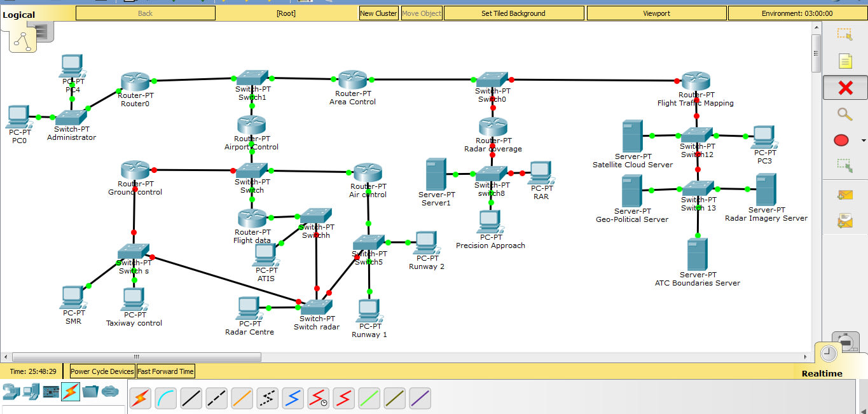The height and width of the screenshot is (414, 868).
Task: Click the Fast Forward Time button
Action: point(165,371)
